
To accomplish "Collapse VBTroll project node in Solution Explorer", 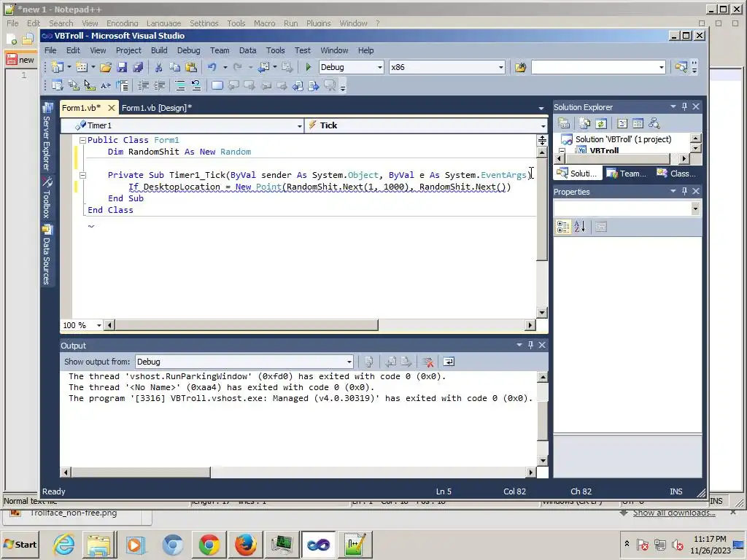I will coord(562,151).
